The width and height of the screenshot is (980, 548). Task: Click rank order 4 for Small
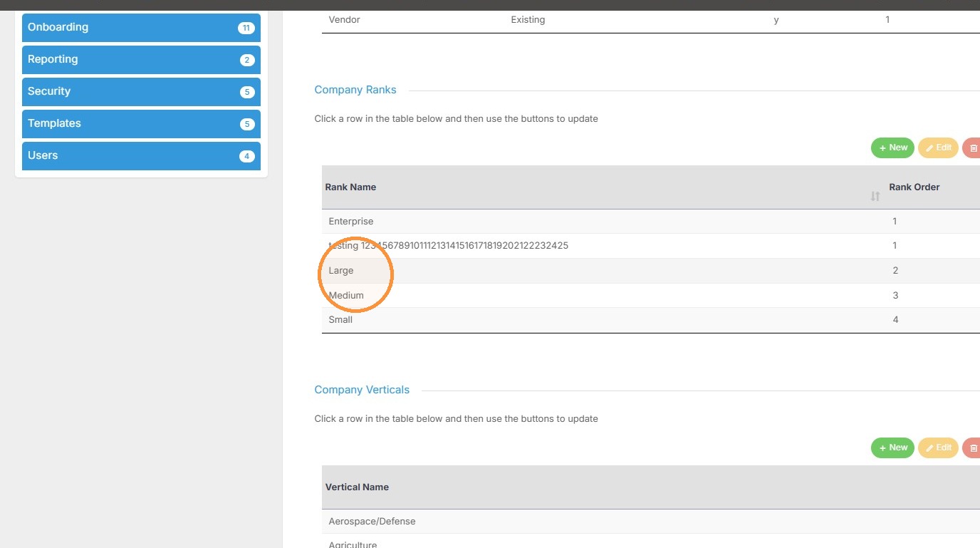[x=895, y=320]
